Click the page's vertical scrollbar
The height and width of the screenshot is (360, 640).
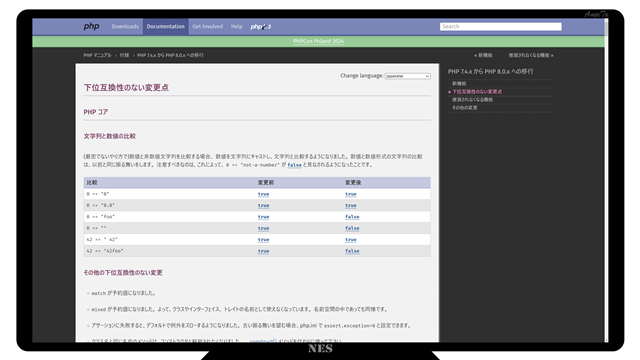[606, 180]
